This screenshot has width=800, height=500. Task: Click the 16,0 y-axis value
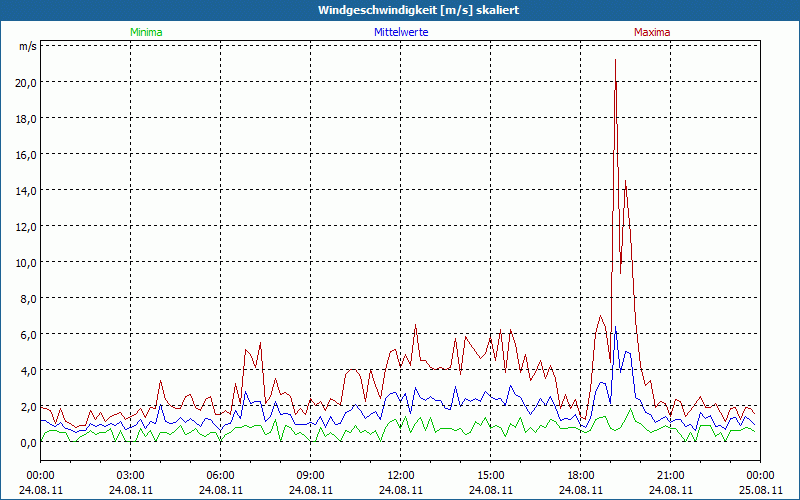click(x=27, y=155)
